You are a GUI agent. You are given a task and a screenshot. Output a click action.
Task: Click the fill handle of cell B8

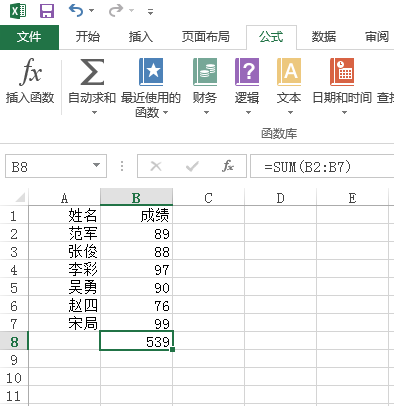(x=172, y=349)
